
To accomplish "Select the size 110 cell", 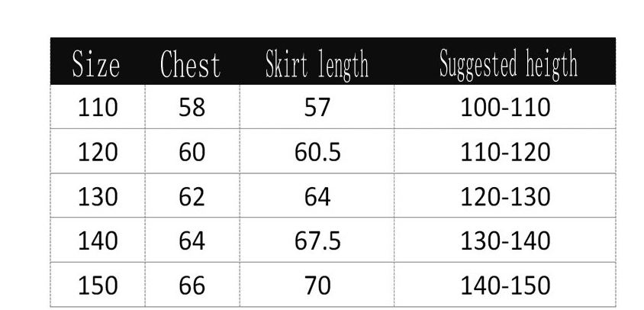I will pos(98,107).
